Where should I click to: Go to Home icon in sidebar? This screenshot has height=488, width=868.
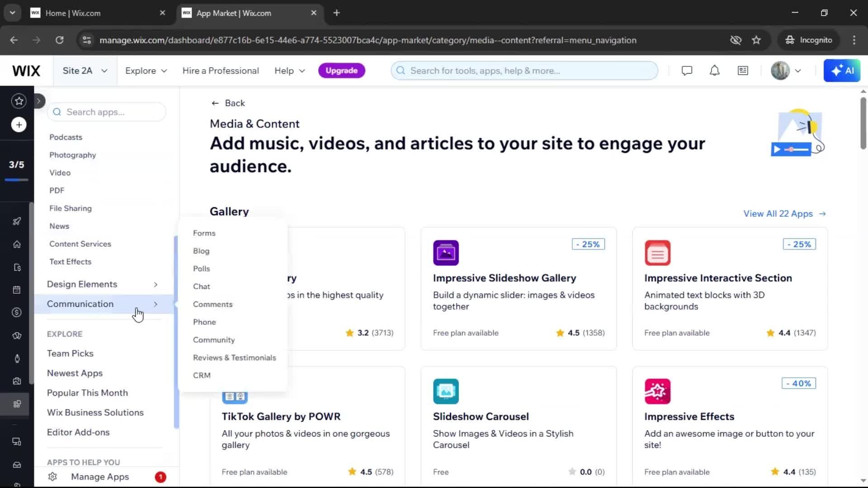(17, 244)
